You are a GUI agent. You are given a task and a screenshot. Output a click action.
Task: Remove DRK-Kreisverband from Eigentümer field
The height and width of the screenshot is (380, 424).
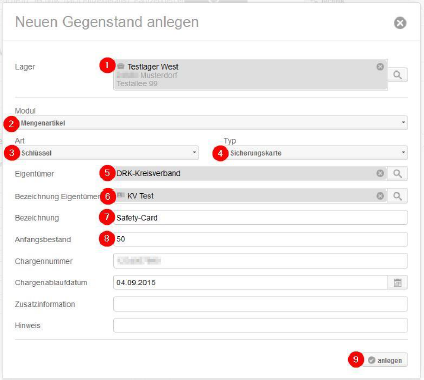[380, 173]
